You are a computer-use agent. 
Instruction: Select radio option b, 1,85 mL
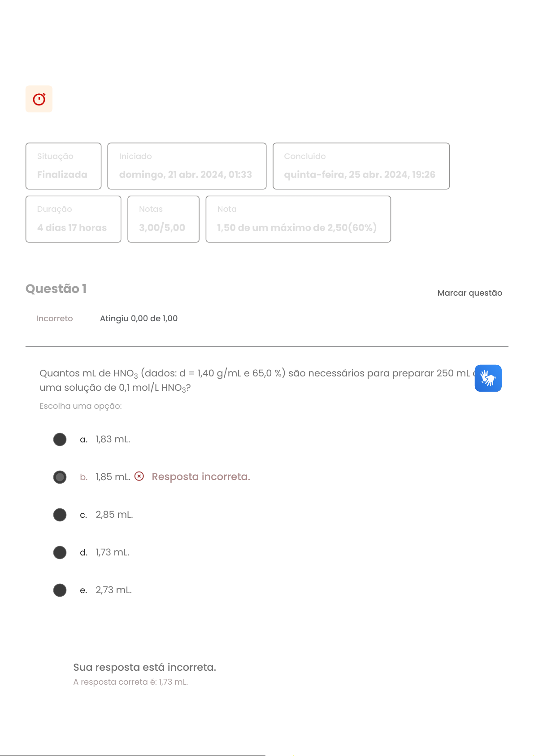60,477
